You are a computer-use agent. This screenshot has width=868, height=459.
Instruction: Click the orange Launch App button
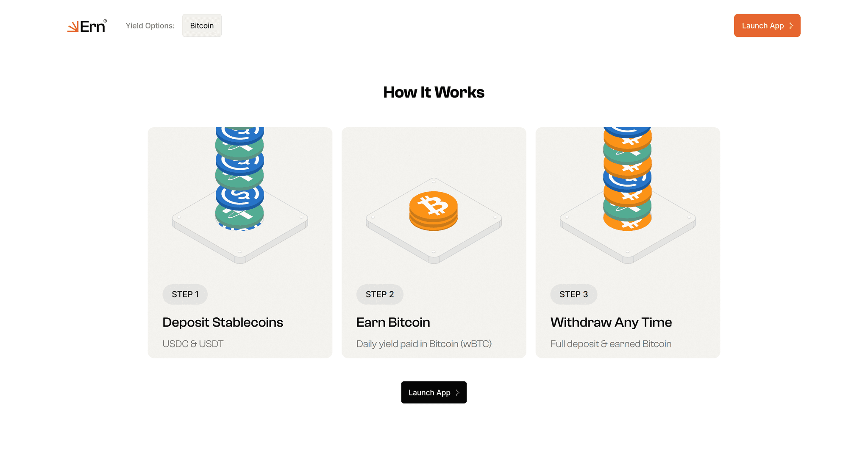767,25
